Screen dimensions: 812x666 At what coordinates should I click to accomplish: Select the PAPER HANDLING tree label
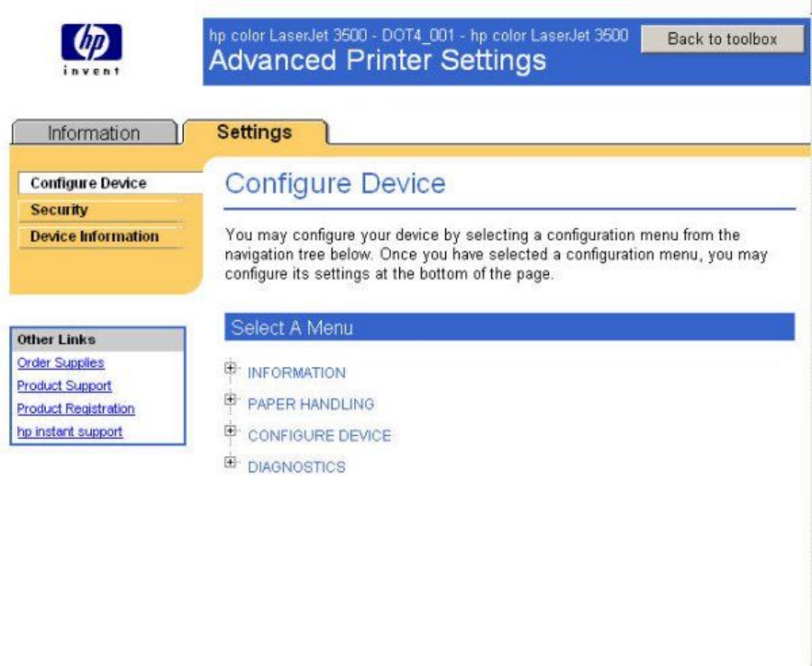[x=311, y=404]
